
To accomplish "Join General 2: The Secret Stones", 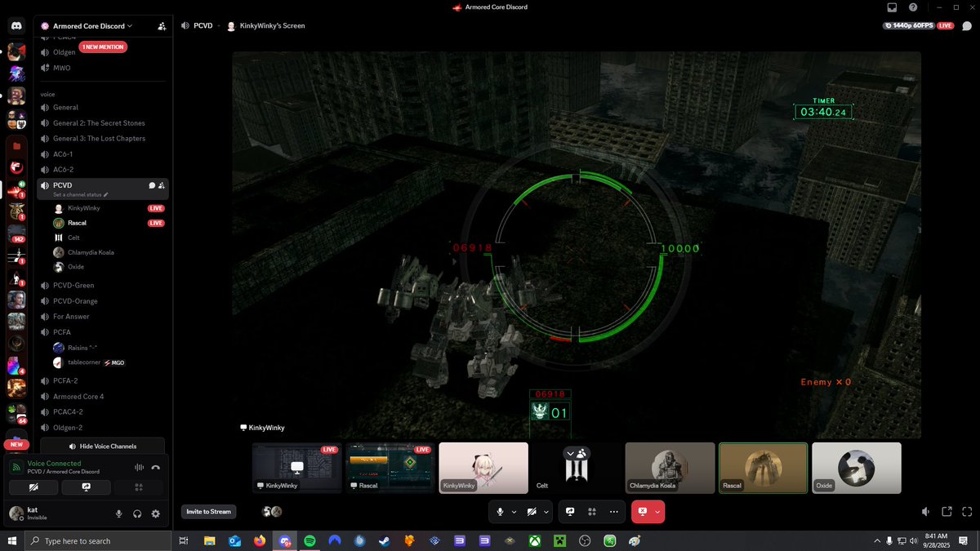I will [x=102, y=122].
